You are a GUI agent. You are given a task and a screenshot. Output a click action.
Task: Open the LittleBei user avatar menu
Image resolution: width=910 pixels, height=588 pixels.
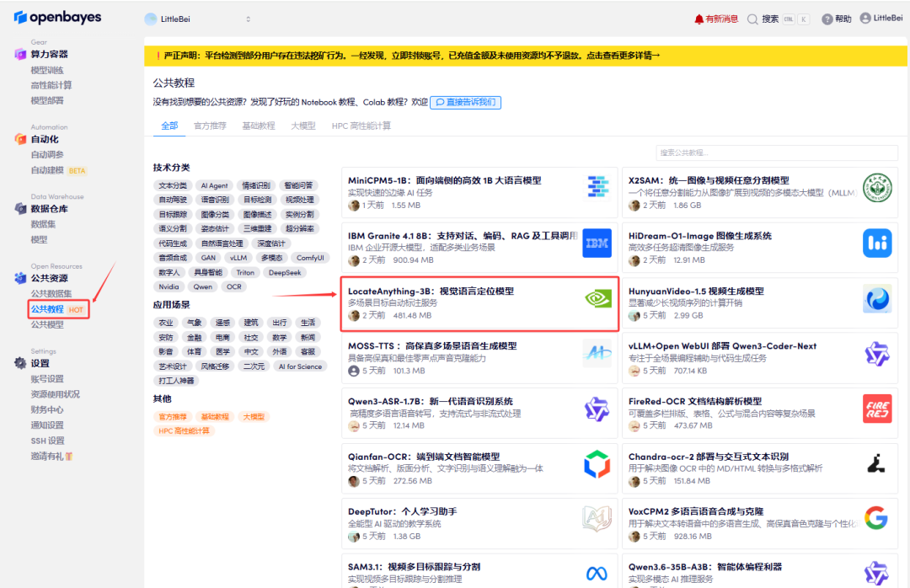[x=865, y=19]
